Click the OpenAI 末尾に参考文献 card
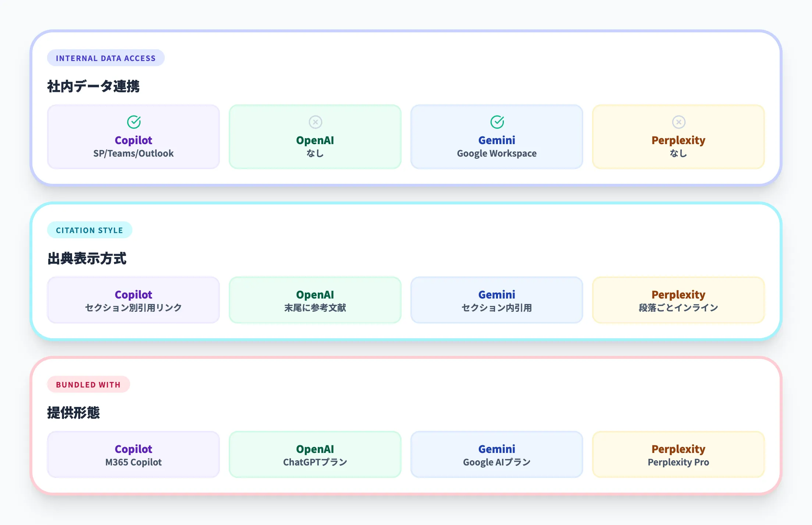This screenshot has width=812, height=525. click(x=315, y=300)
